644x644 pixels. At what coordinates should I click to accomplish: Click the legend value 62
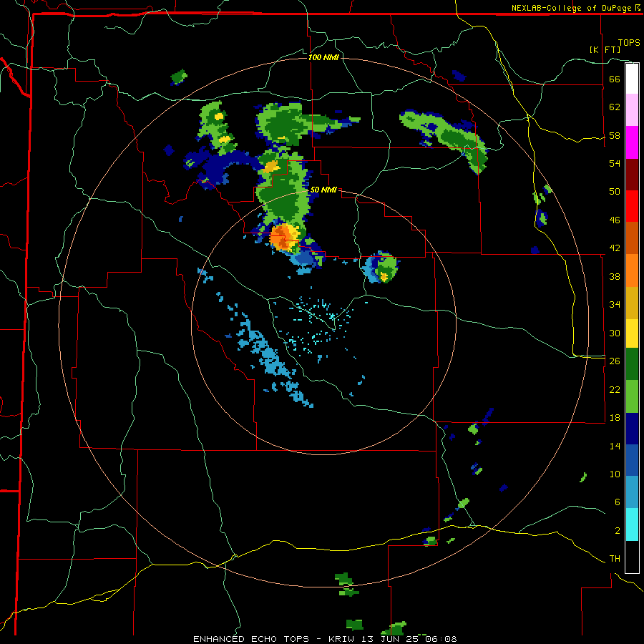point(615,107)
